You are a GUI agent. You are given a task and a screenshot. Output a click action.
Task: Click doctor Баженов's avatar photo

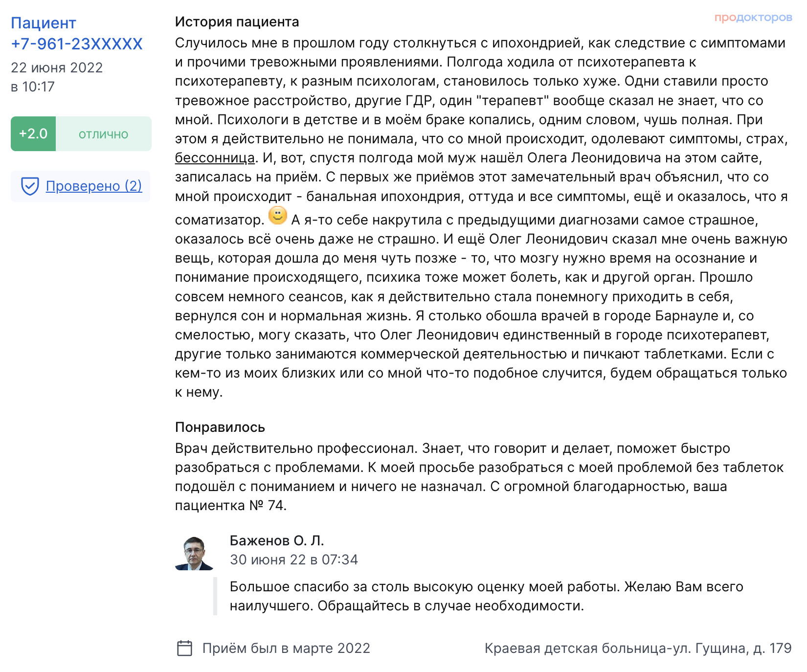click(x=194, y=553)
